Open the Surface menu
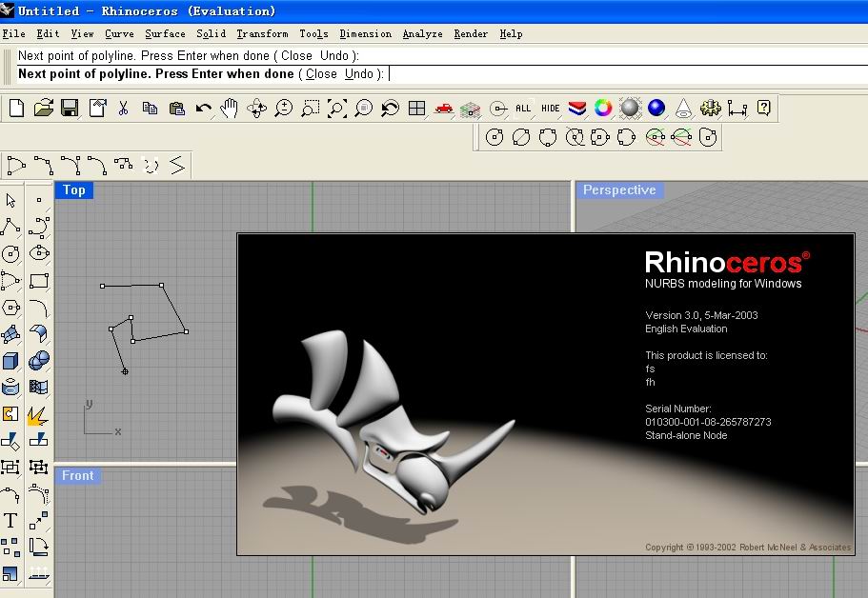The width and height of the screenshot is (868, 598). tap(165, 33)
